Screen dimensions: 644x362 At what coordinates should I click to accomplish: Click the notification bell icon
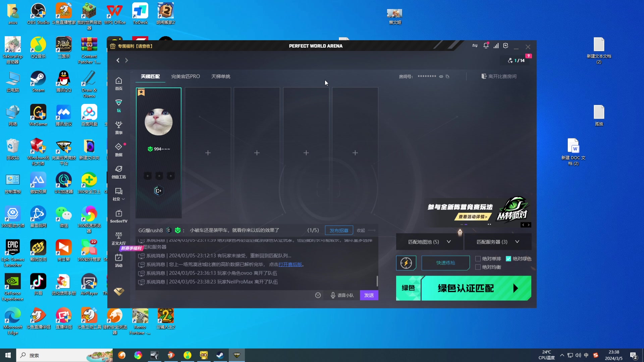pyautogui.click(x=486, y=46)
